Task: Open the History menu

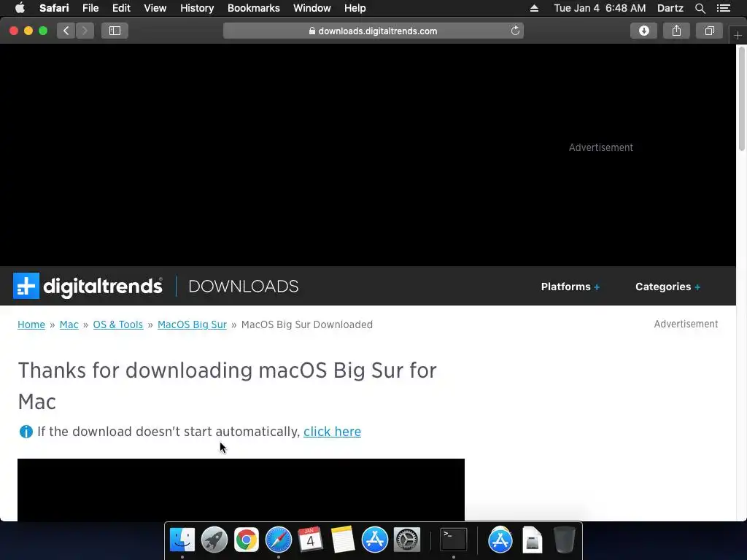Action: (x=197, y=8)
